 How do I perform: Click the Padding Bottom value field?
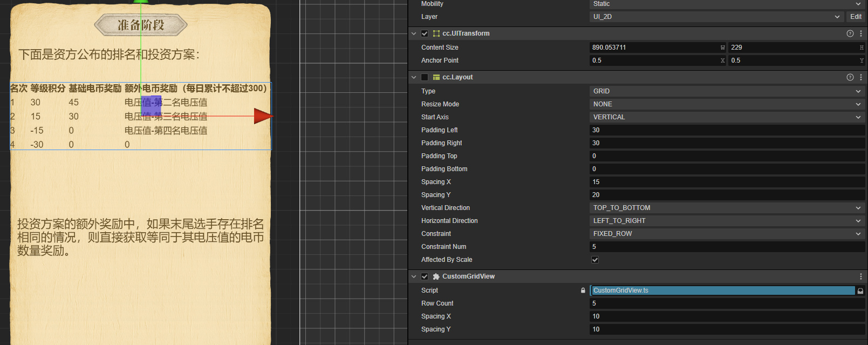[x=727, y=169]
